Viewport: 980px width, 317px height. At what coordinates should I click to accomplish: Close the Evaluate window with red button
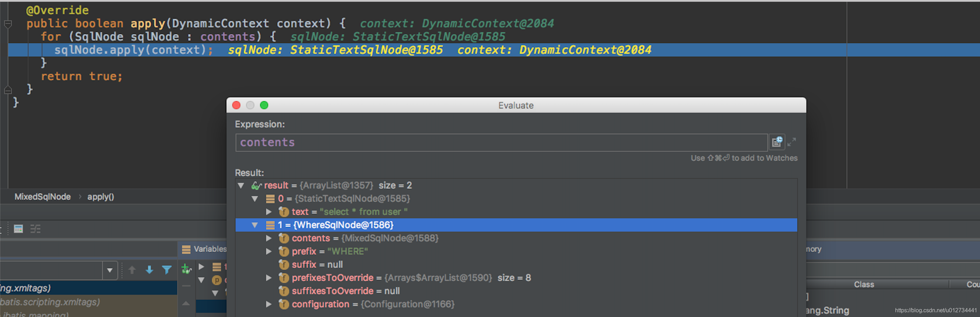coord(236,105)
